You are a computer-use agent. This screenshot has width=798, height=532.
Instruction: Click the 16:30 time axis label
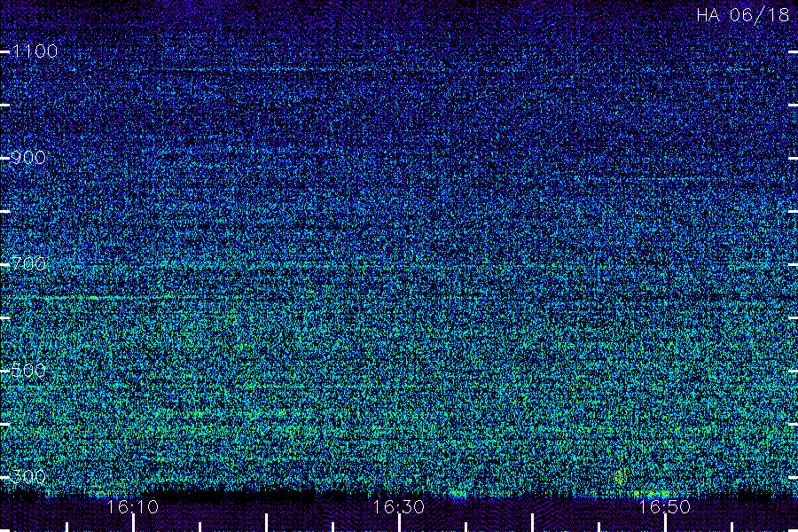pyautogui.click(x=398, y=506)
